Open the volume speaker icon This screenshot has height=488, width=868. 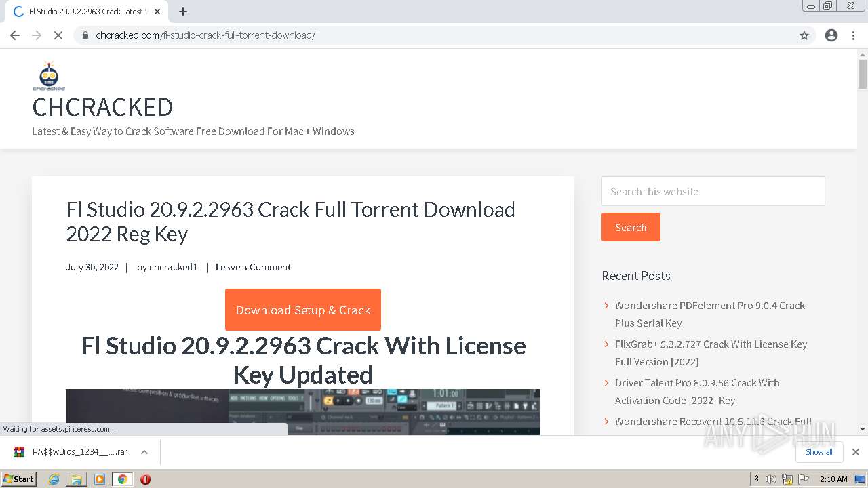[x=771, y=479]
